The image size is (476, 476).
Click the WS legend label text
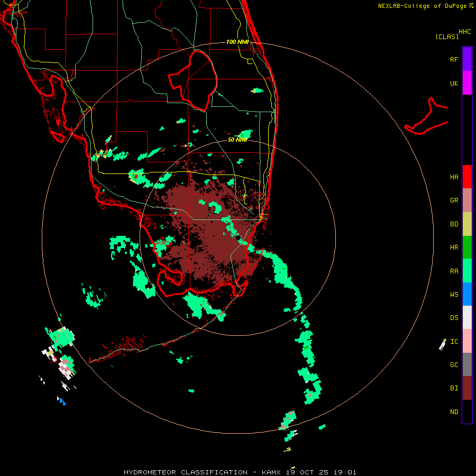[454, 295]
